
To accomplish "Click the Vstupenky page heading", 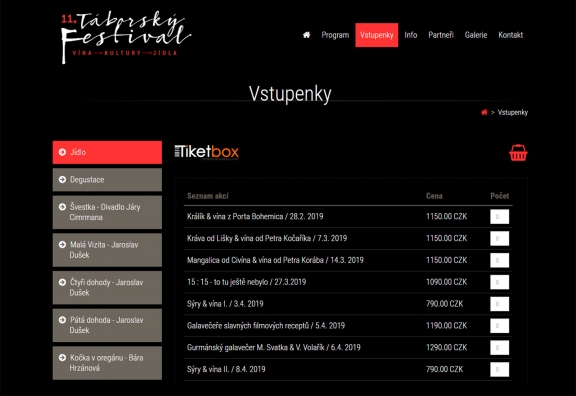I will (x=290, y=94).
